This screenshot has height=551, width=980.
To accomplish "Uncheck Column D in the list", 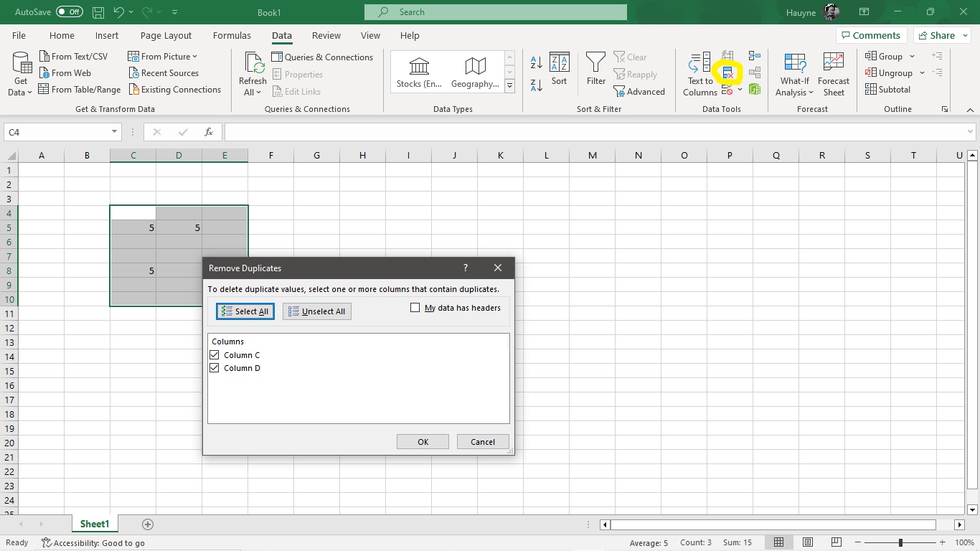I will tap(214, 367).
